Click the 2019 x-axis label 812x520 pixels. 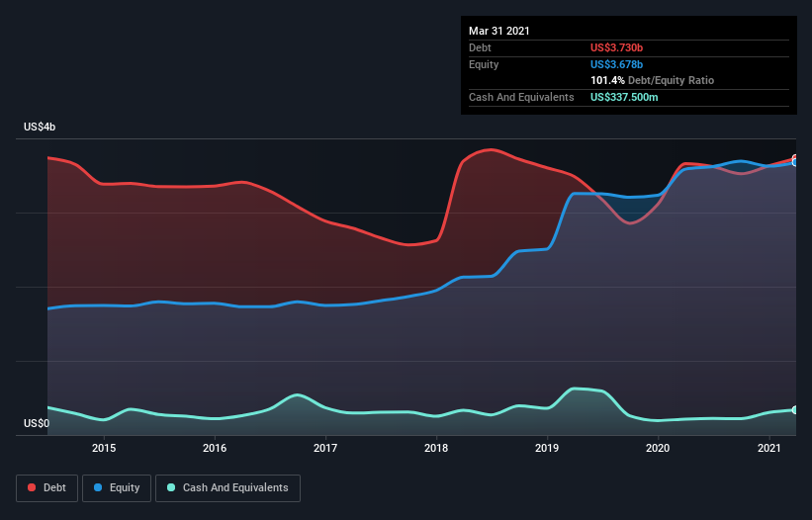[547, 448]
